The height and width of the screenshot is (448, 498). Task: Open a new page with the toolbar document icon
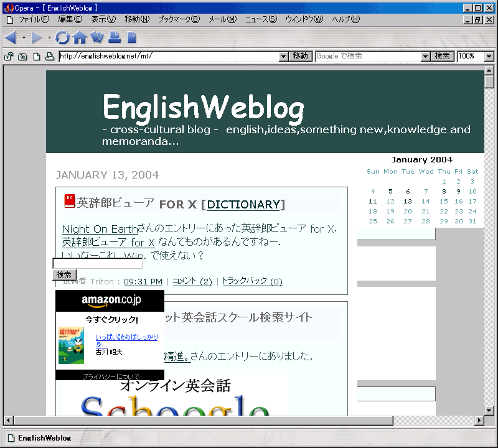point(131,37)
